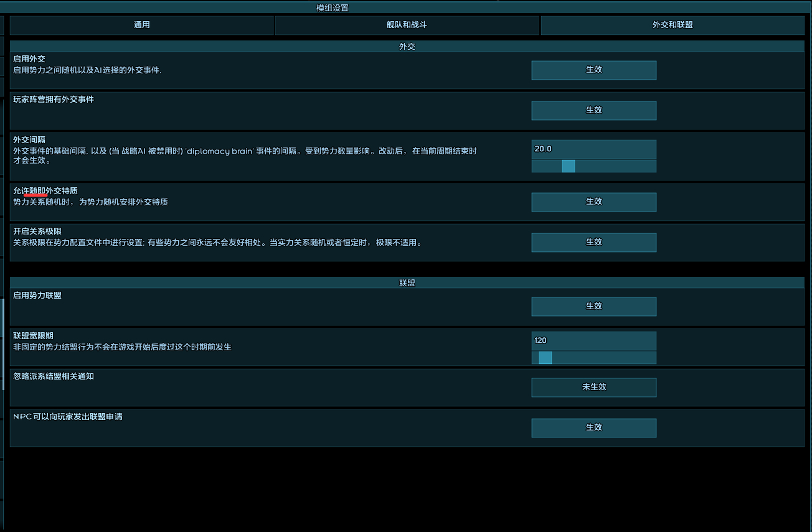
Task: Toggle the 允许随即外交特质 option
Action: [x=593, y=202]
